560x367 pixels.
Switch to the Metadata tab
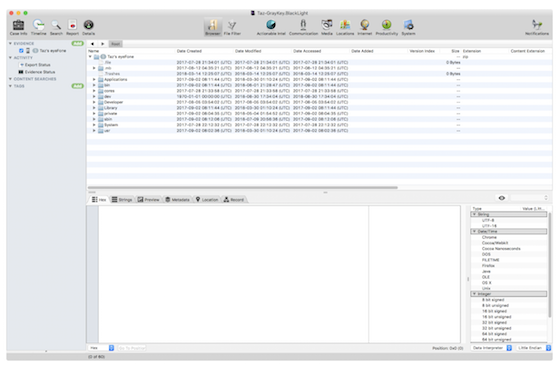[178, 200]
